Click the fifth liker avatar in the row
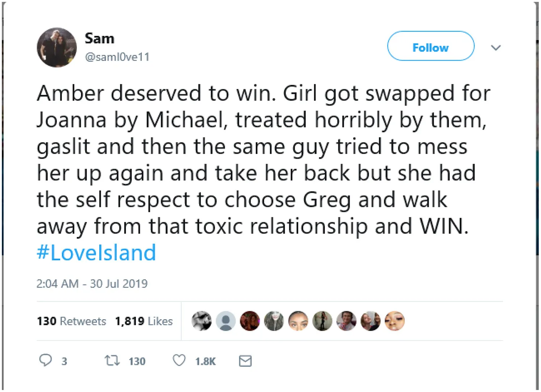The height and width of the screenshot is (392, 541). pyautogui.click(x=298, y=321)
